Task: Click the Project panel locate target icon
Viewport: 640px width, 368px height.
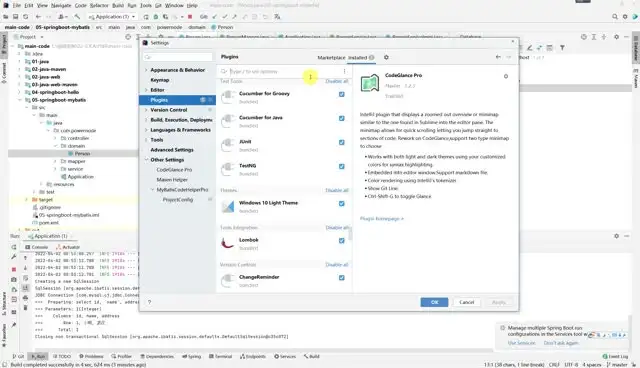Action: [x=128, y=37]
